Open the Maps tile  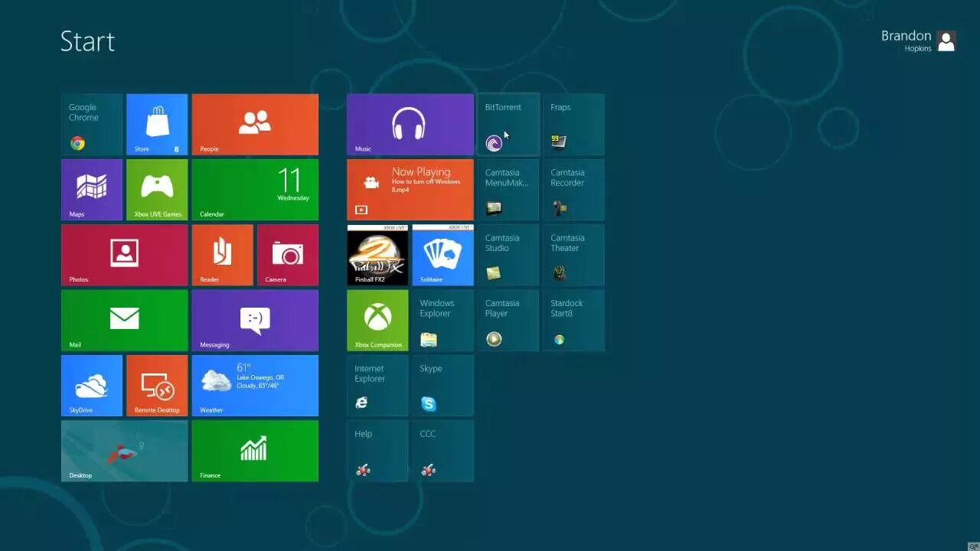point(92,190)
